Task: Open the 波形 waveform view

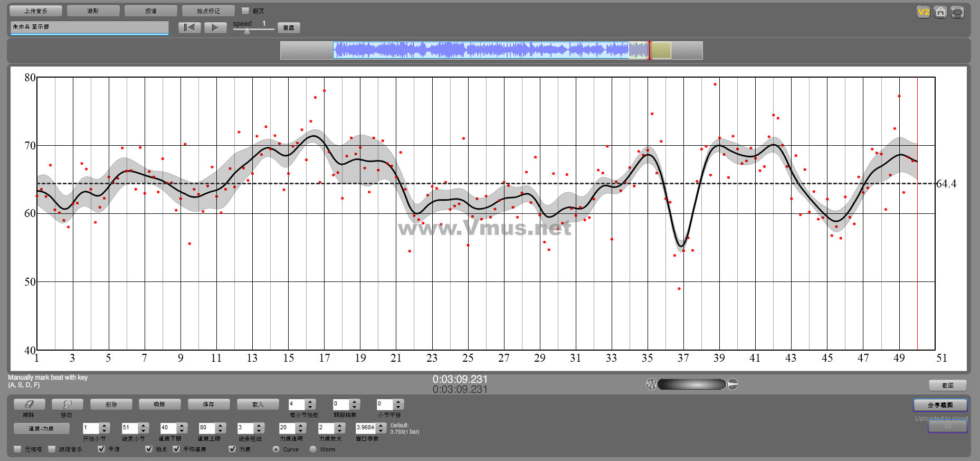Action: click(93, 11)
